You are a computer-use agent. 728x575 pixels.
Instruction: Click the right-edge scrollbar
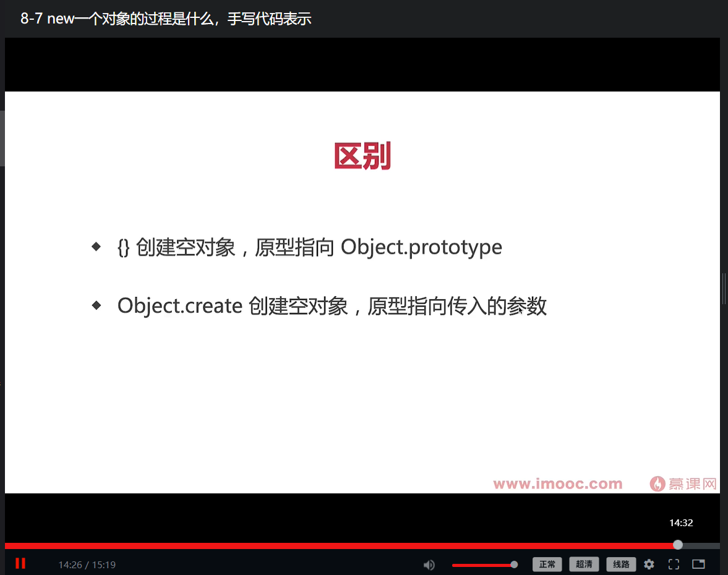[724, 289]
